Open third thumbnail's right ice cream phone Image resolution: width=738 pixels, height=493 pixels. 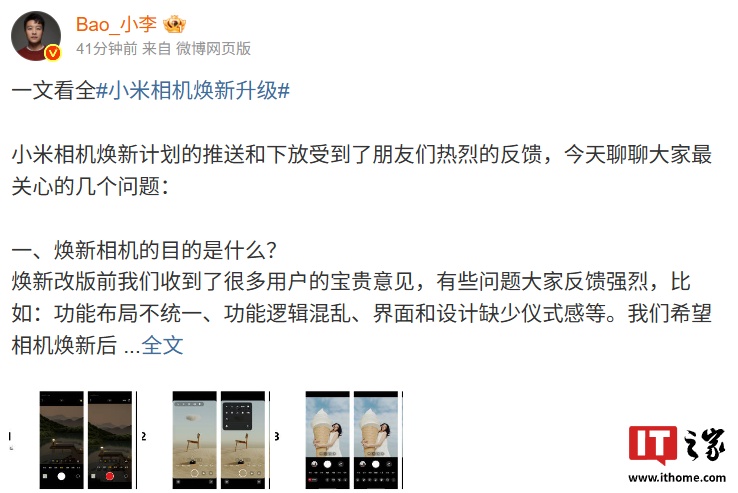click(x=376, y=440)
